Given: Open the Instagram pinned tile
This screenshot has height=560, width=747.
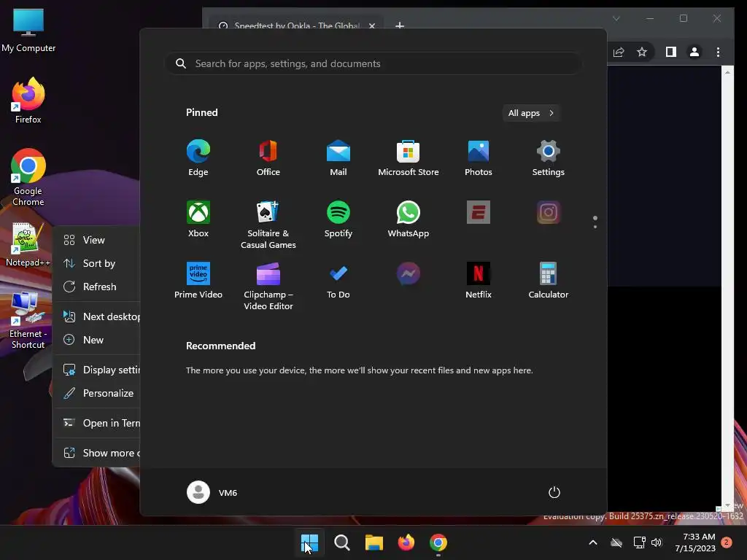Looking at the screenshot, I should 549,212.
